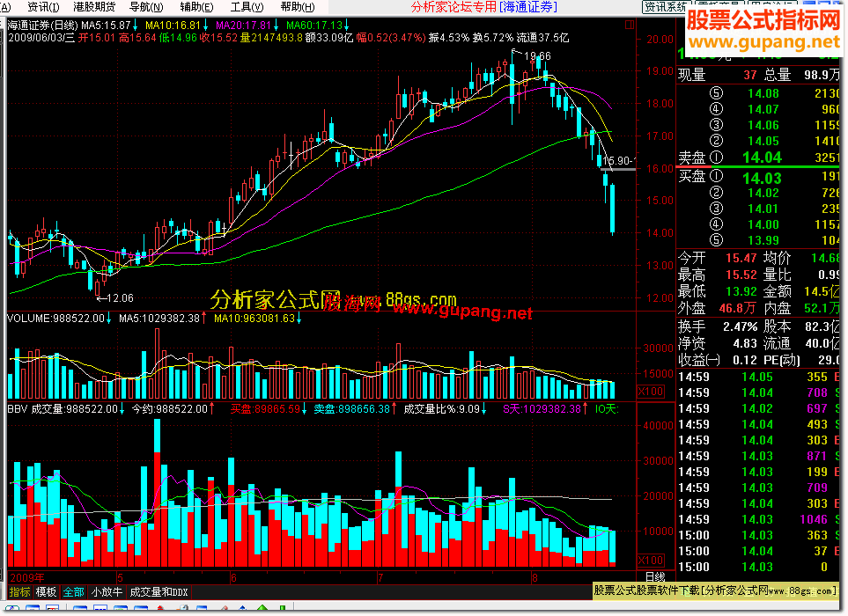
Task: Click the 换手 value 2.47%
Action: click(741, 326)
